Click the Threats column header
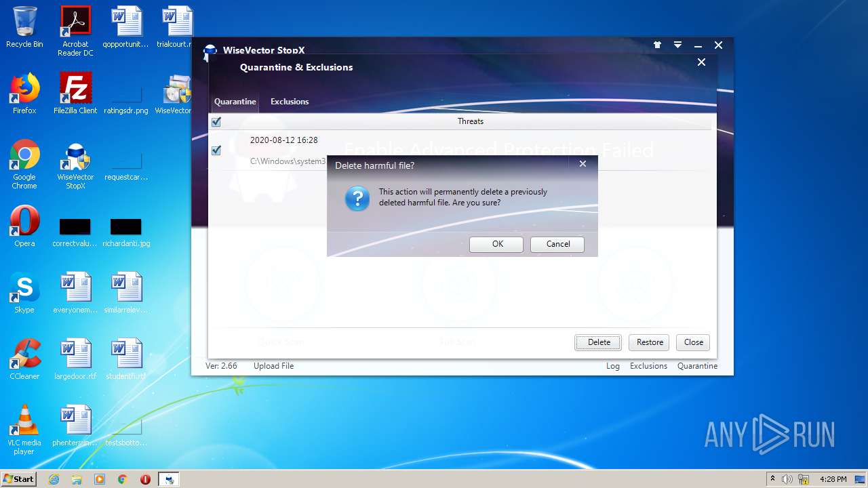The image size is (868, 488). tap(471, 121)
